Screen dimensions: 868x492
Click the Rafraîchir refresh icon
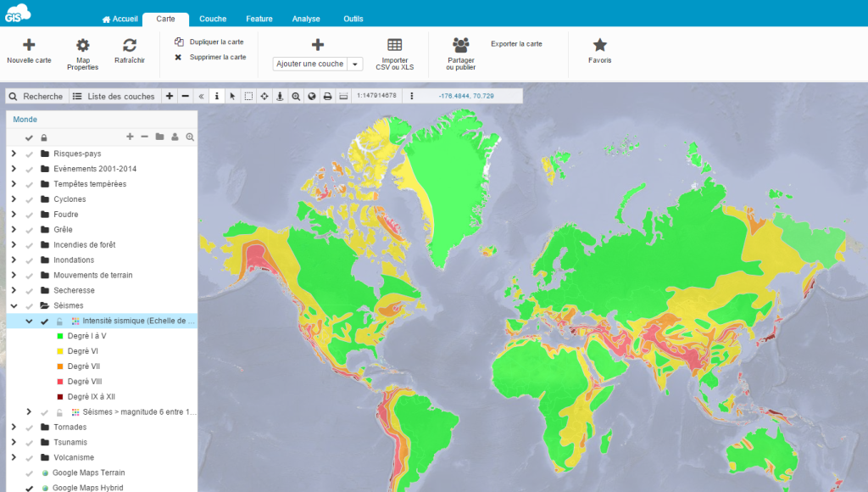(130, 46)
